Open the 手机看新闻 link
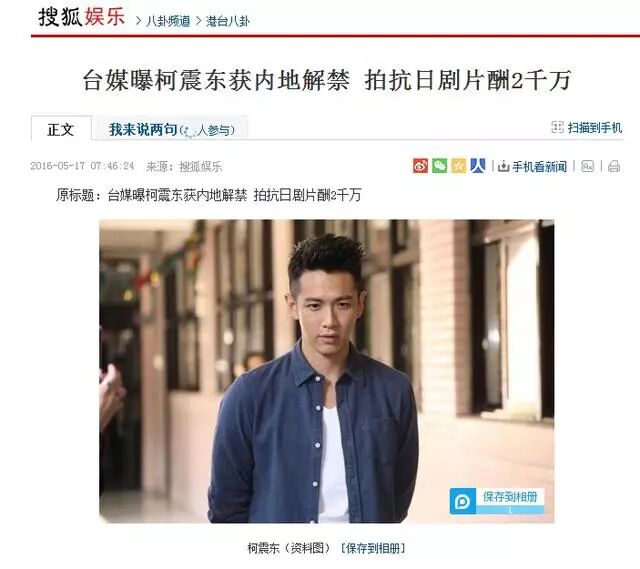 (539, 166)
